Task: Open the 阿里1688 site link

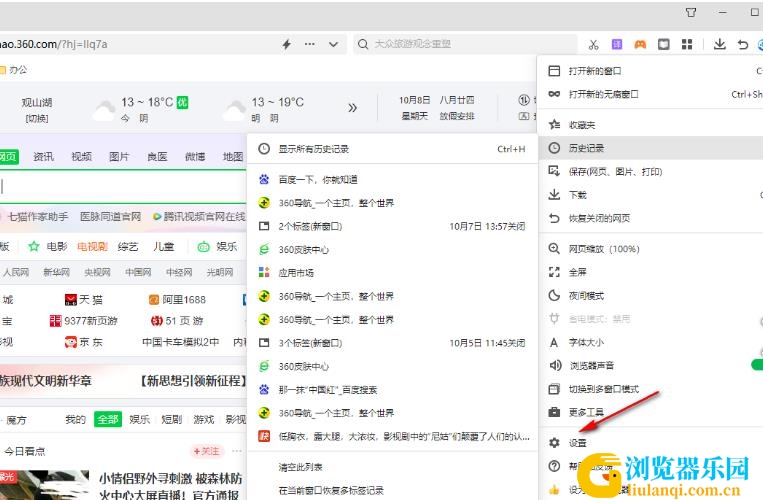Action: point(177,300)
